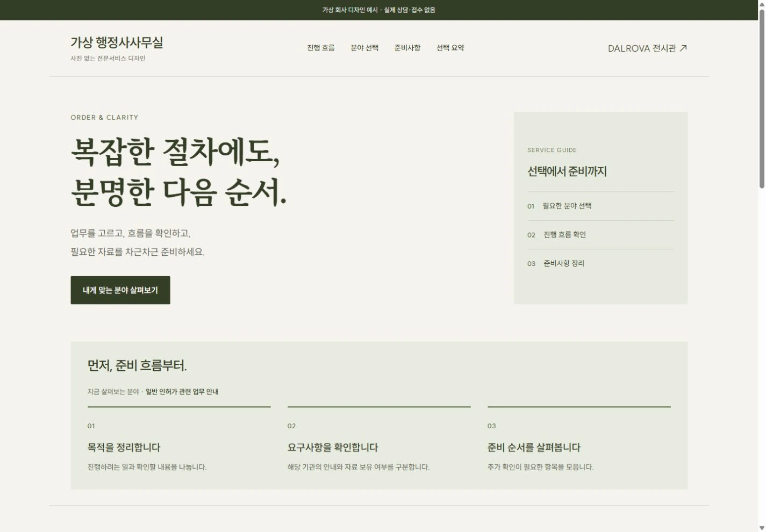The width and height of the screenshot is (766, 532).
Task: Click the 먼저, 준비 흐름부터. heading
Action: click(x=137, y=365)
